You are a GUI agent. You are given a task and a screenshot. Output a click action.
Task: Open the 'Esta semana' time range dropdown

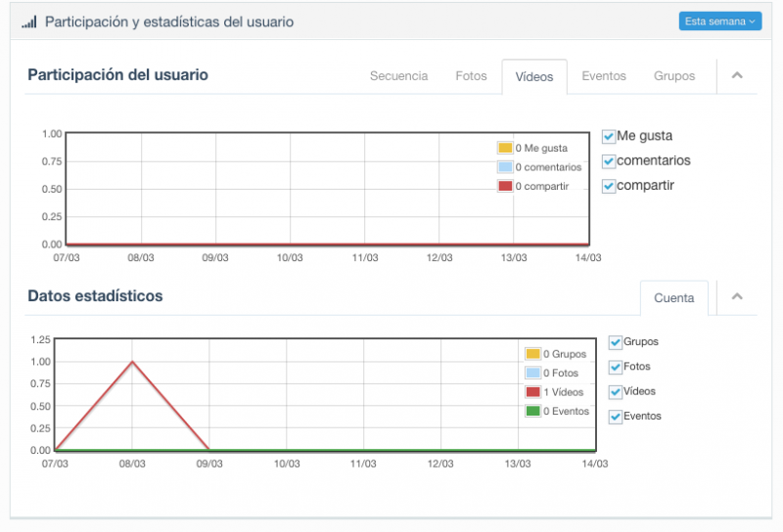(719, 22)
